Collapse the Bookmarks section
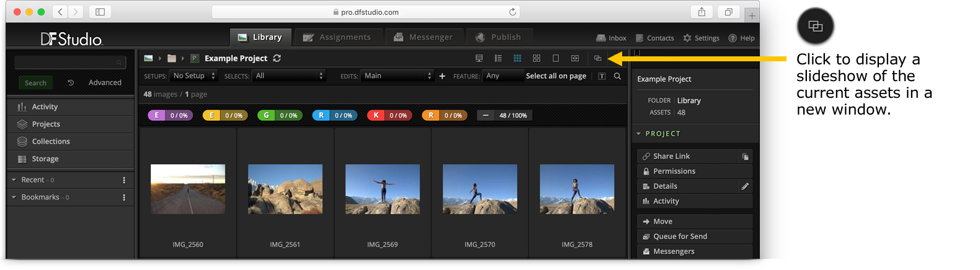The height and width of the screenshot is (270, 980). click(x=14, y=198)
